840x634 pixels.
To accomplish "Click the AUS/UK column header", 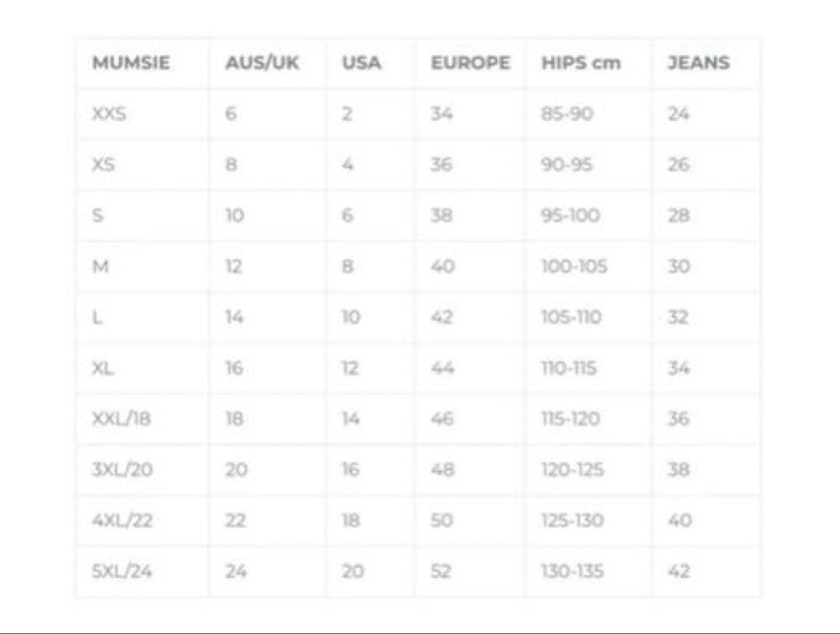I will click(x=261, y=64).
